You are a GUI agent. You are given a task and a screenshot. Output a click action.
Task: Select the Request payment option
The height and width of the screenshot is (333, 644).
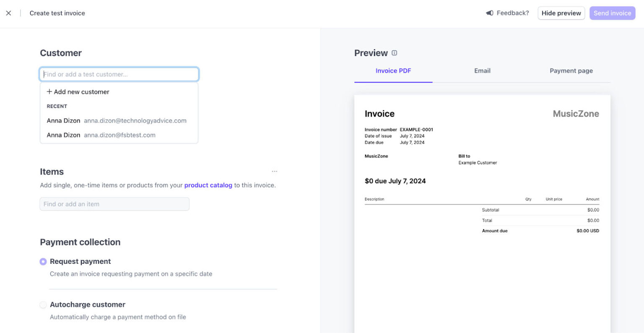click(x=43, y=261)
